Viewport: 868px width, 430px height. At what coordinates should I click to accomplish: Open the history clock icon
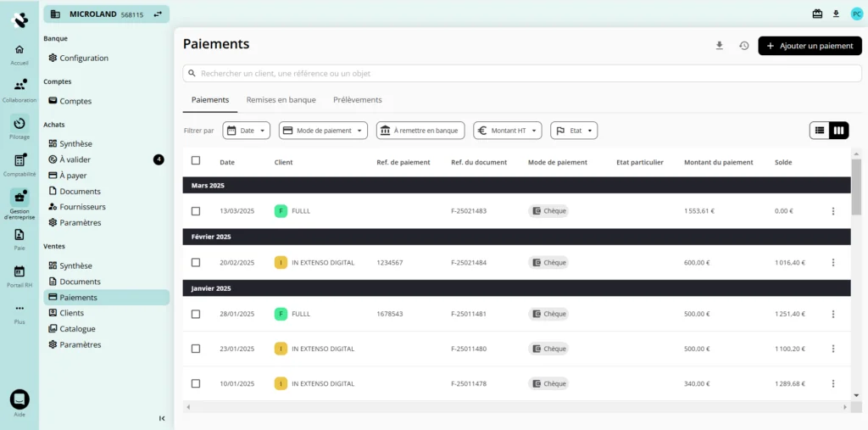tap(743, 46)
